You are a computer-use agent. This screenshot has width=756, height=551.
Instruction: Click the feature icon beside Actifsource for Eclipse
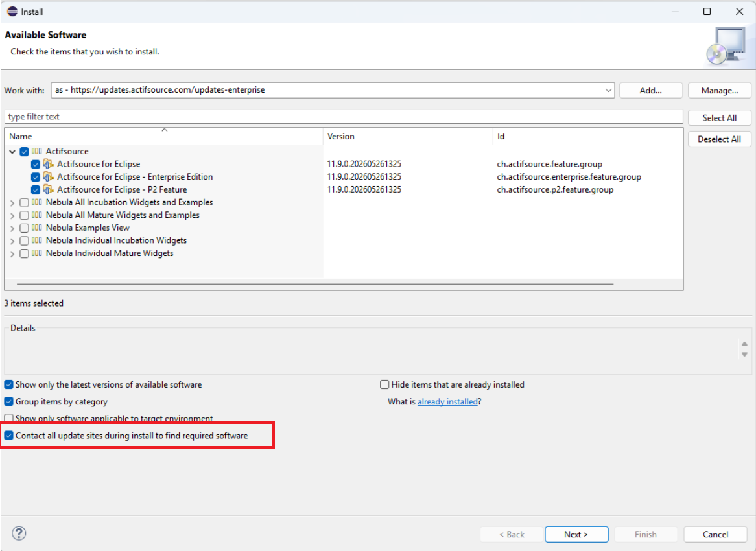pos(48,164)
